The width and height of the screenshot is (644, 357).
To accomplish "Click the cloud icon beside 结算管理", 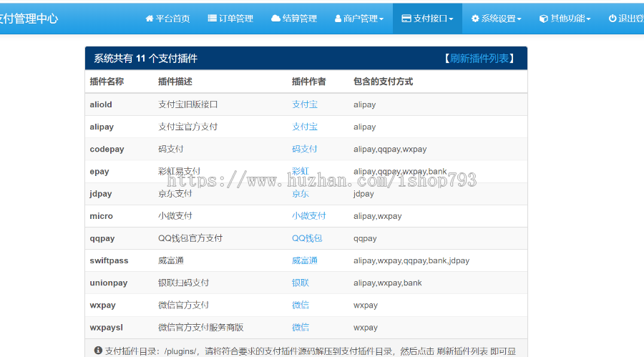I will pos(275,19).
